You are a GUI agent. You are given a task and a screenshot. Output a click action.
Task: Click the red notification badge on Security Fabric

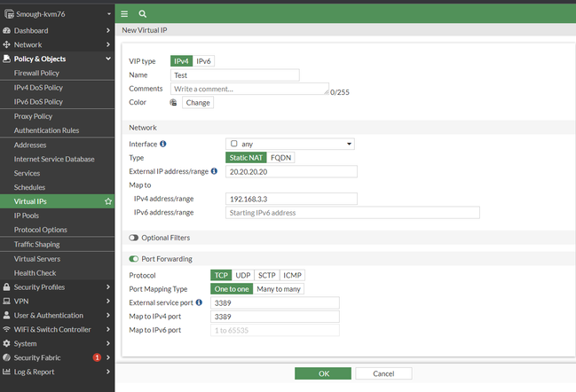click(x=97, y=357)
